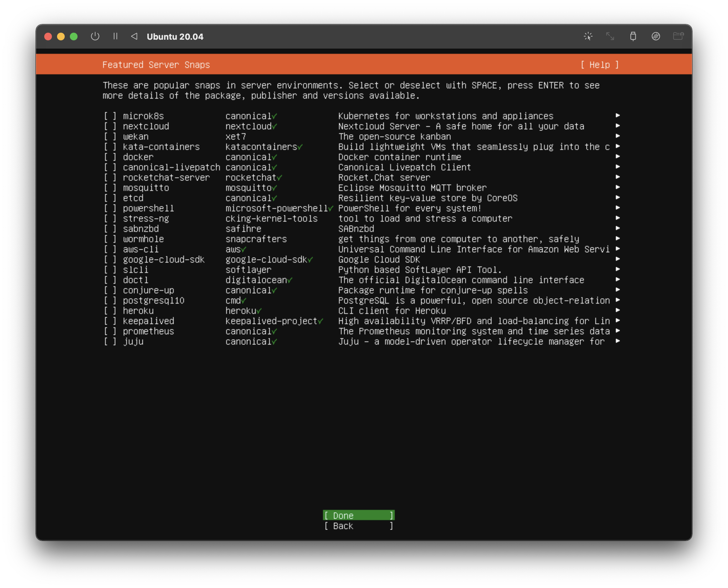Open the CD/DVD drive image icon
The width and height of the screenshot is (728, 588).
(656, 36)
